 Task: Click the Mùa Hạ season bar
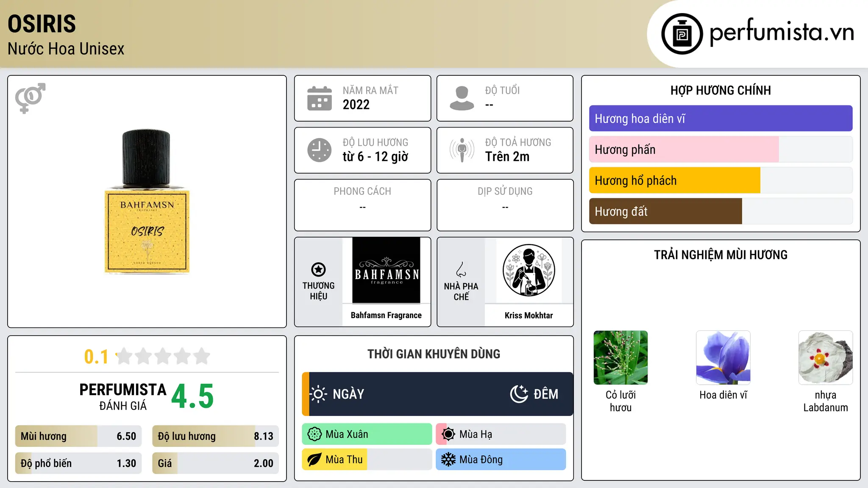501,434
